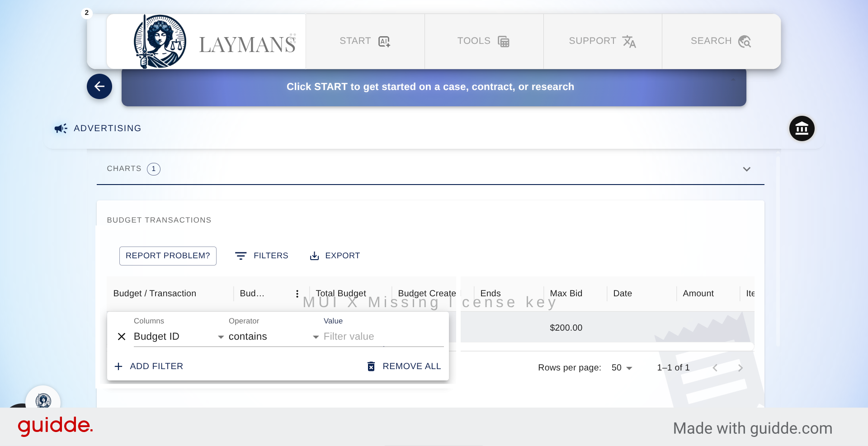Click the round bank building icon

click(802, 128)
